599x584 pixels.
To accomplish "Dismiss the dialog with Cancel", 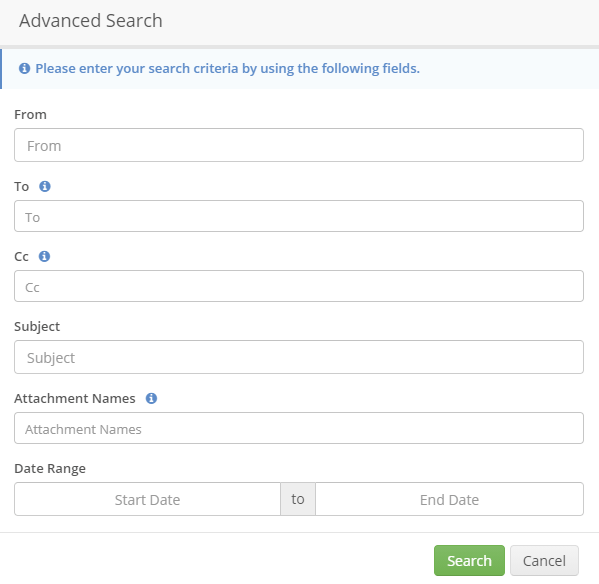I will click(x=544, y=561).
